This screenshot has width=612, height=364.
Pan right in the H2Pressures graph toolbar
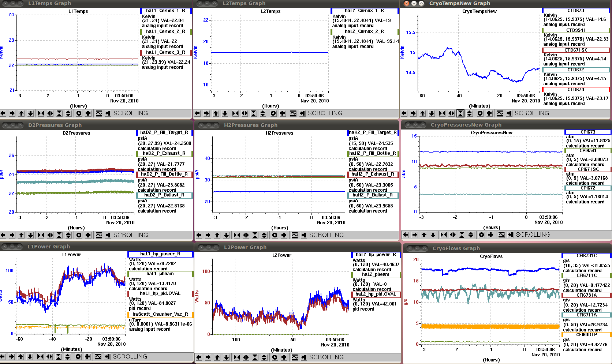tap(208, 235)
